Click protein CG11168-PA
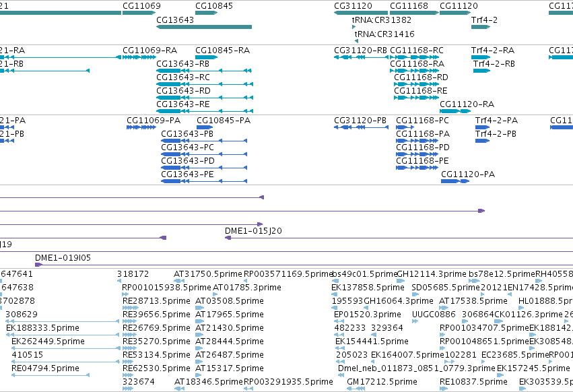This screenshot has height=392, width=573. [417, 141]
